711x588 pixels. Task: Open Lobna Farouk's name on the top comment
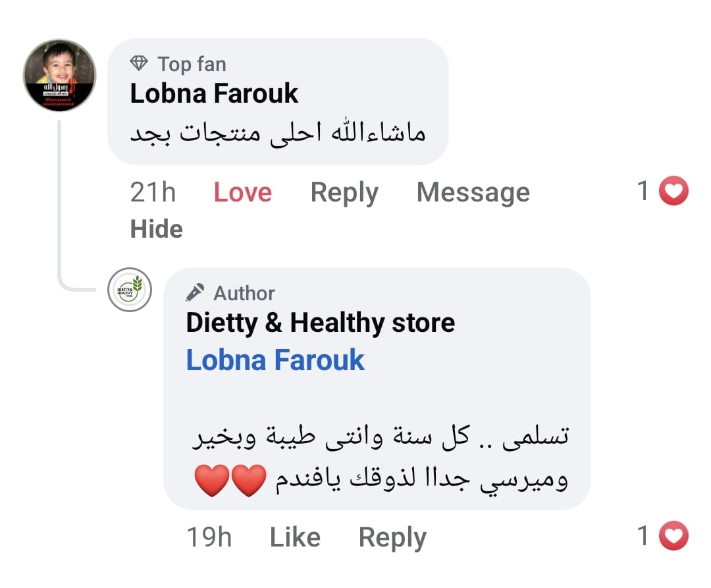pos(214,94)
